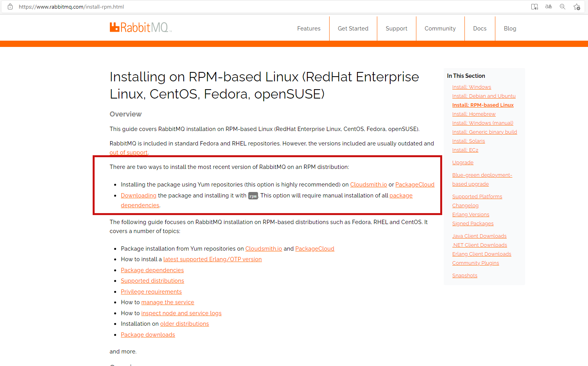Open PackageCloud link in topics list
Screen dimensions: 588x366
tap(315, 249)
